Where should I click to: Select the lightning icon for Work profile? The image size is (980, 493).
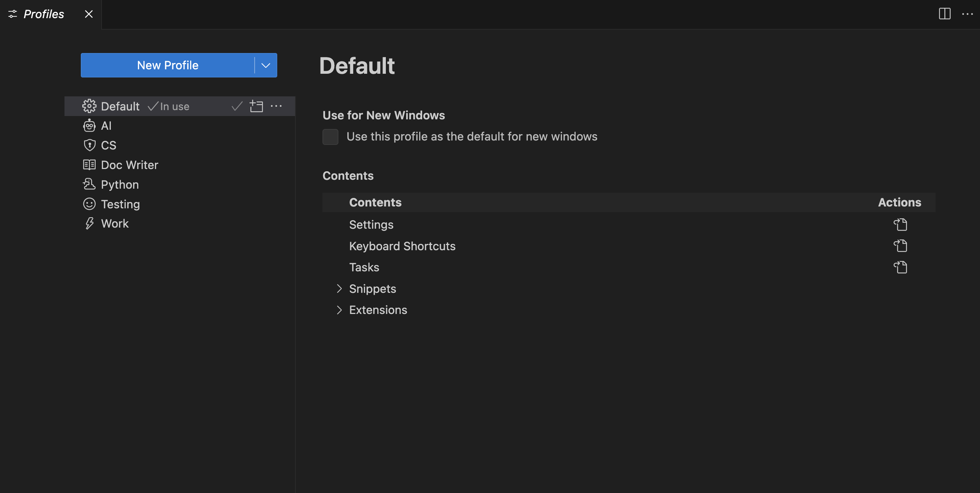point(89,223)
